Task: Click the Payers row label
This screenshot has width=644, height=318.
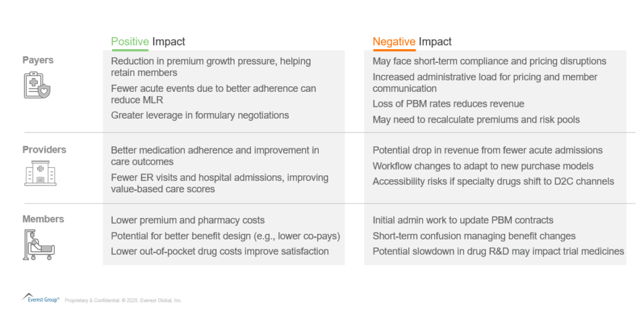Action: click(38, 60)
